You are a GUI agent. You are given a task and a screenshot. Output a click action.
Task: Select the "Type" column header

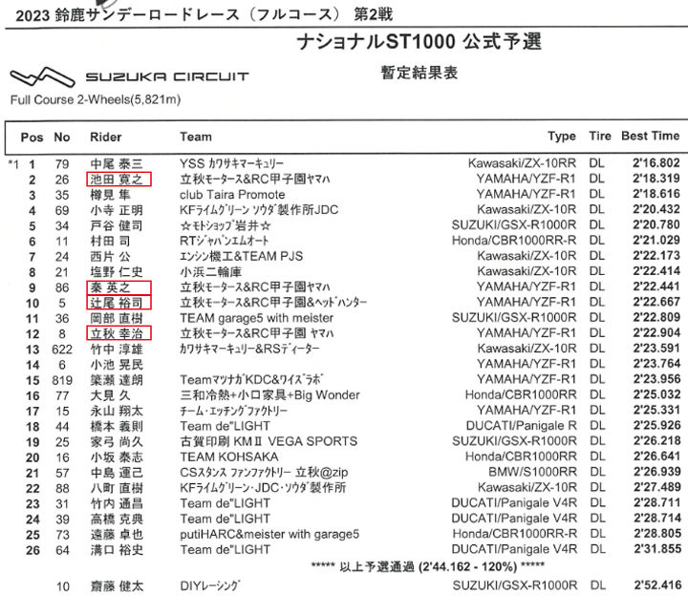(x=562, y=137)
